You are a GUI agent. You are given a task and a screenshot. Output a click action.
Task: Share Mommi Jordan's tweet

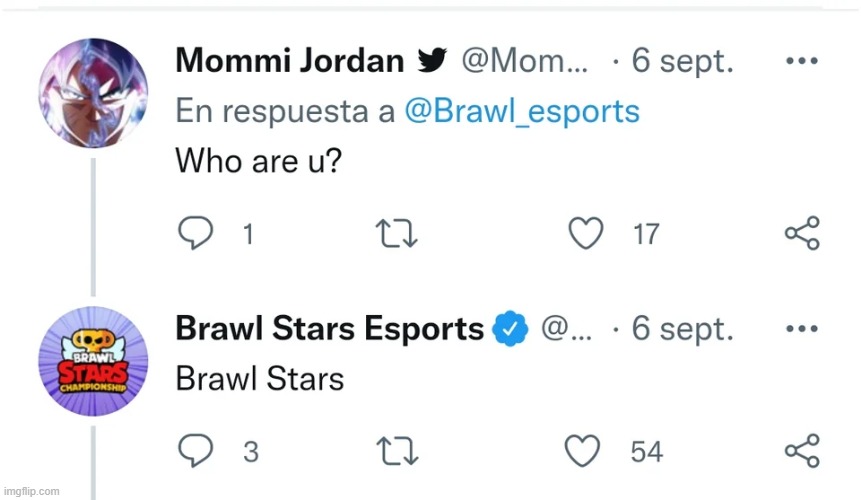802,233
